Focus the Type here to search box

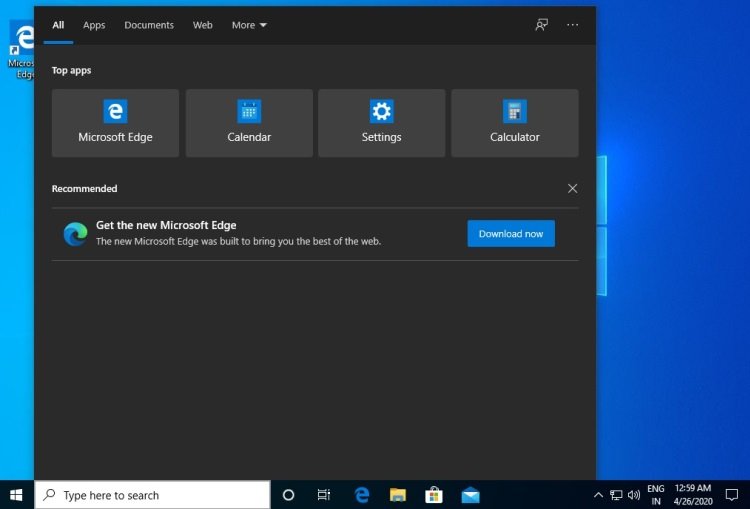(153, 495)
